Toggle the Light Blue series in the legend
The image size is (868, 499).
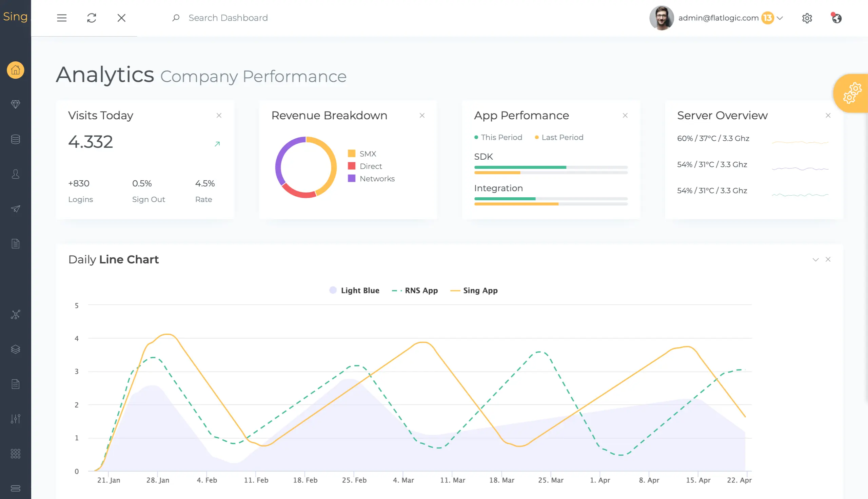354,290
